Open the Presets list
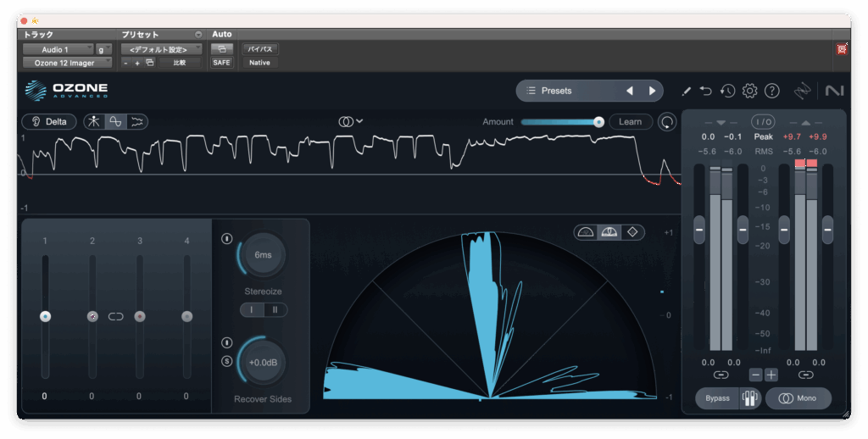The image size is (868, 439). (x=568, y=91)
